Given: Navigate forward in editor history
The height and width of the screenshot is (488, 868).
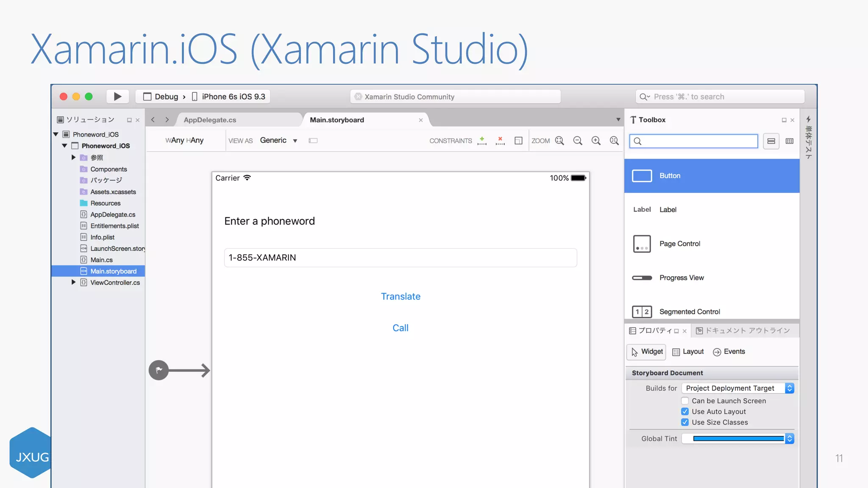Looking at the screenshot, I should coord(167,120).
